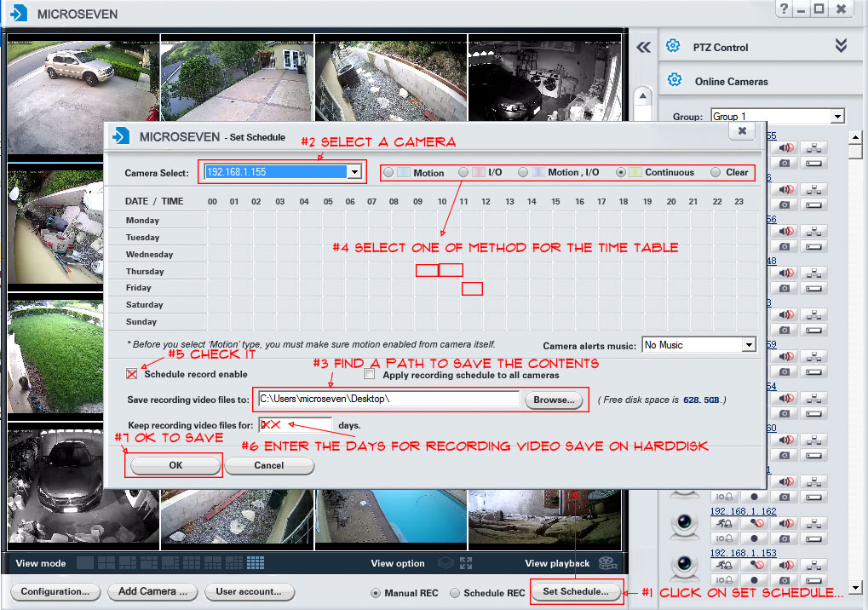Click the bar icon in 192.168.1.153's row
Image resolution: width=868 pixels, height=610 pixels.
(813, 580)
